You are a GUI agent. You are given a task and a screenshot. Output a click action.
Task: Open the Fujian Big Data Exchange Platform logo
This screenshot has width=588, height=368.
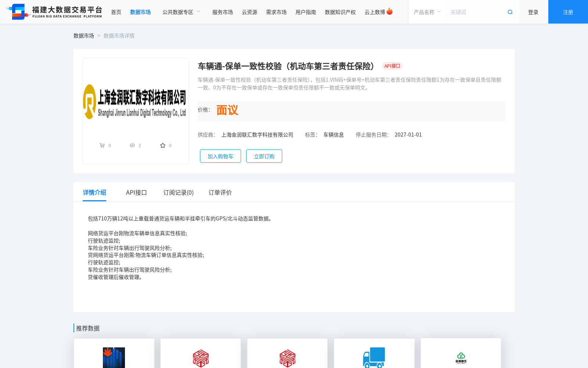point(54,12)
